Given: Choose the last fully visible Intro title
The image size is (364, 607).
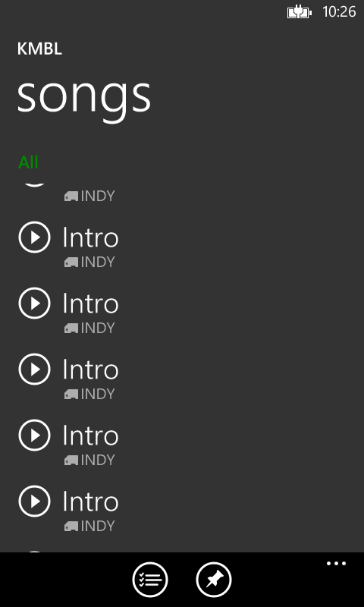Looking at the screenshot, I should tap(90, 502).
